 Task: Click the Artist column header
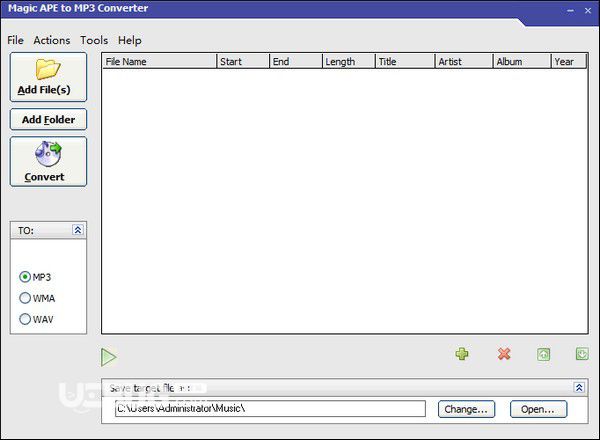click(464, 61)
